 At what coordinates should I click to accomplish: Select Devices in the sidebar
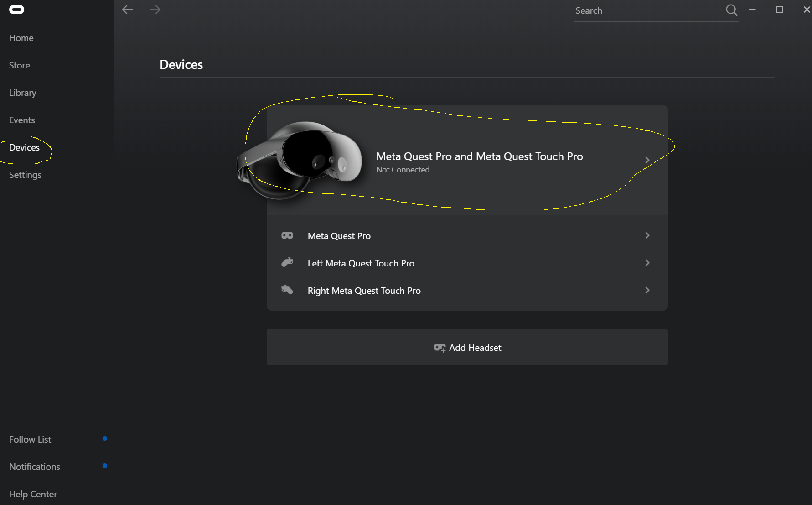(x=25, y=147)
